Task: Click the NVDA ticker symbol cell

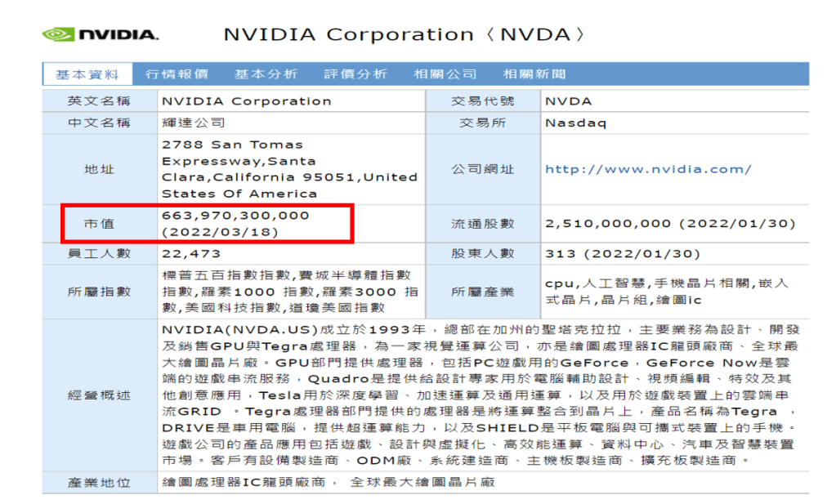Action: [x=569, y=101]
